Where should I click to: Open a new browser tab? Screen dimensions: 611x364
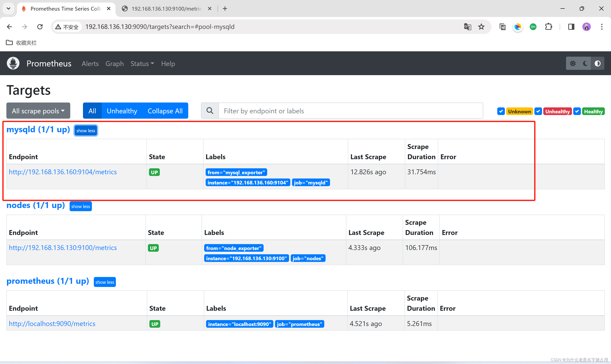[x=225, y=8]
